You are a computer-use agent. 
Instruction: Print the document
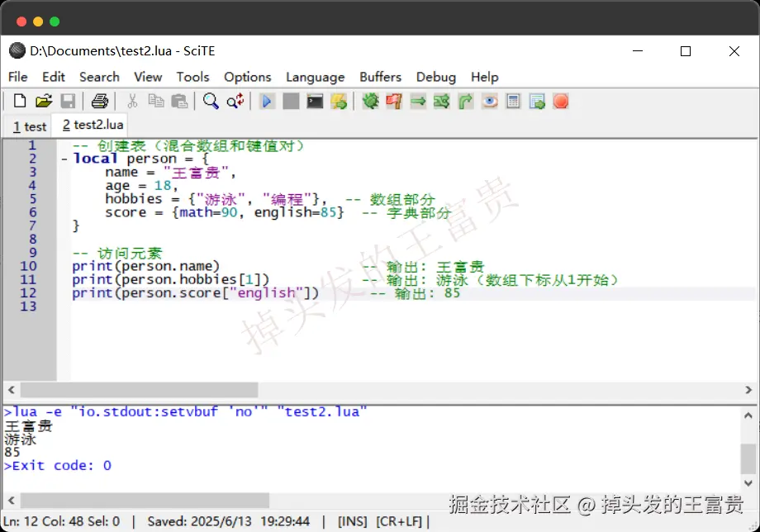(98, 100)
